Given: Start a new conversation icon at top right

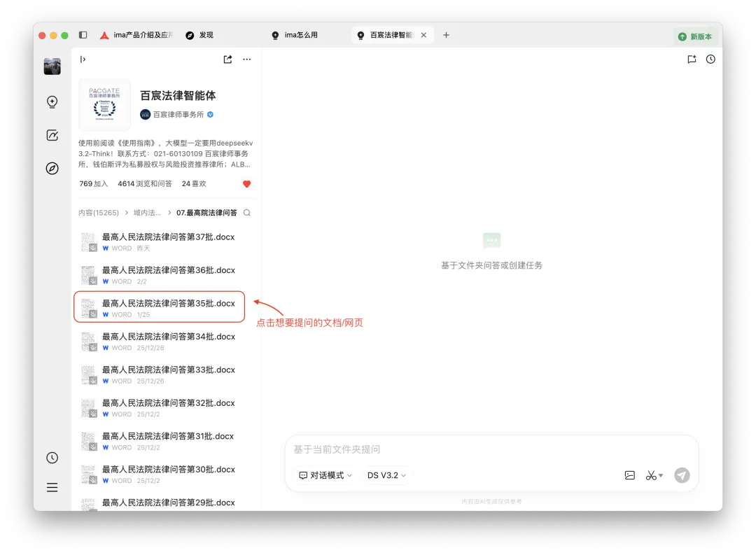Looking at the screenshot, I should click(692, 59).
